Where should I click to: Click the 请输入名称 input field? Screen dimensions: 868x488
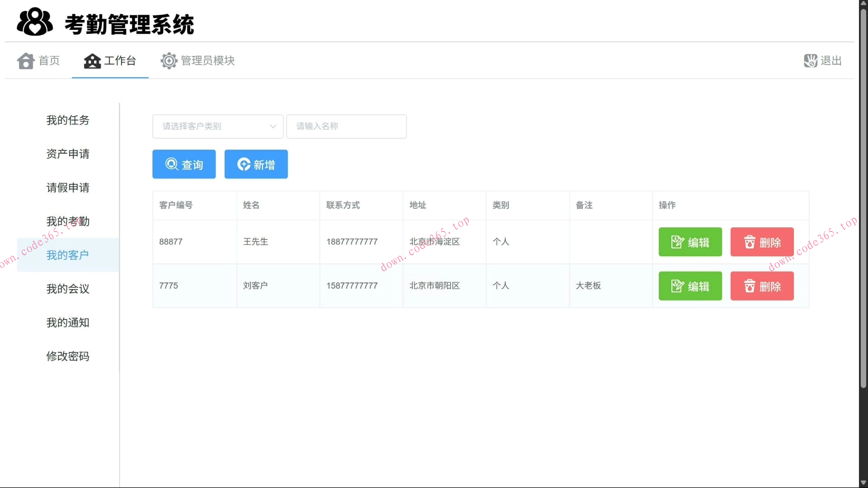tap(346, 127)
